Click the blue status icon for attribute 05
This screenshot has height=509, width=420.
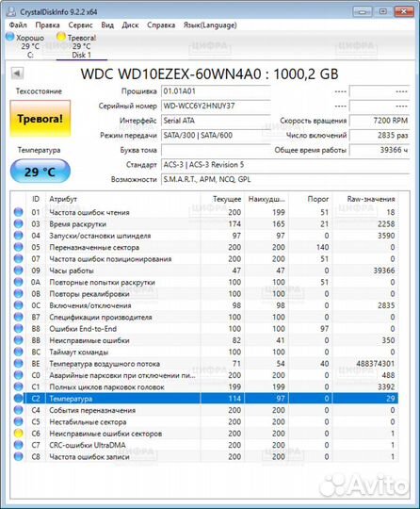point(19,247)
